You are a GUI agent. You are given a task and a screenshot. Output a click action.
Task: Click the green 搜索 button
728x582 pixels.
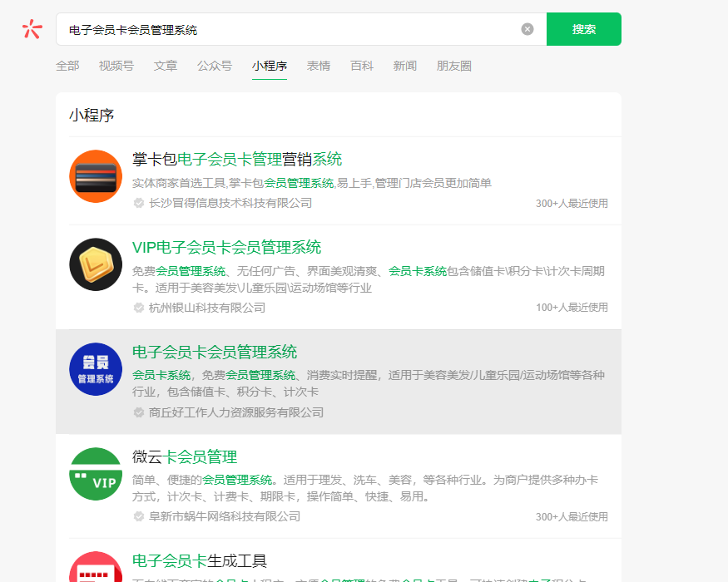tap(583, 29)
